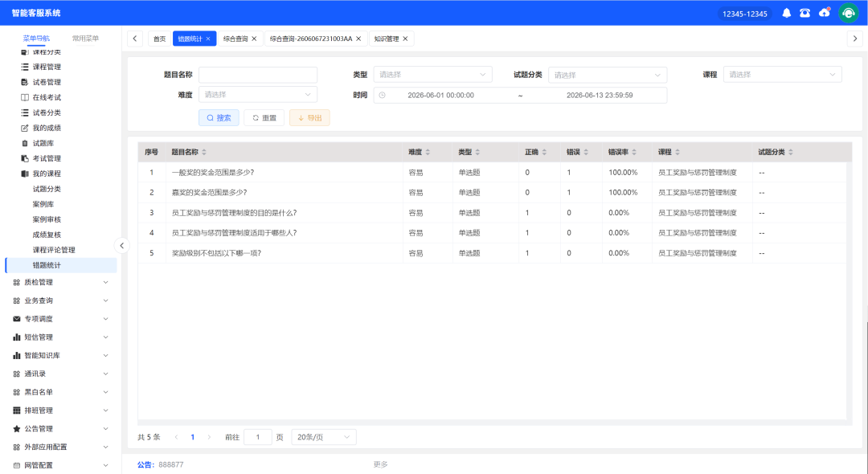Click the end time 2026-06-13 23:59:59 field

(600, 95)
